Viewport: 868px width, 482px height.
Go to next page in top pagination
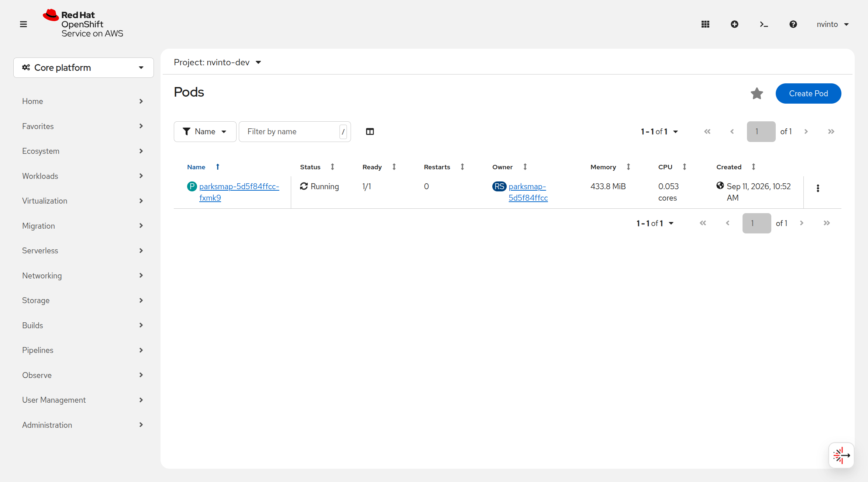806,132
